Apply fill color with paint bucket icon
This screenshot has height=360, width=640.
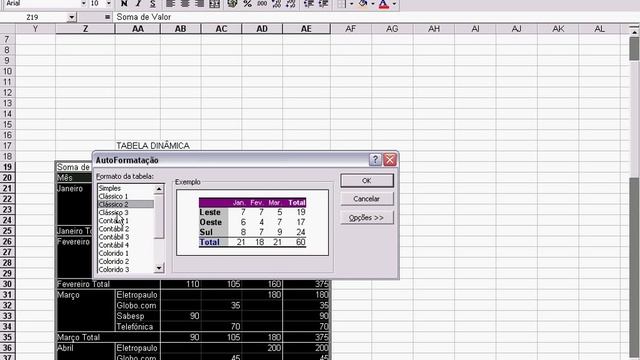(x=362, y=4)
